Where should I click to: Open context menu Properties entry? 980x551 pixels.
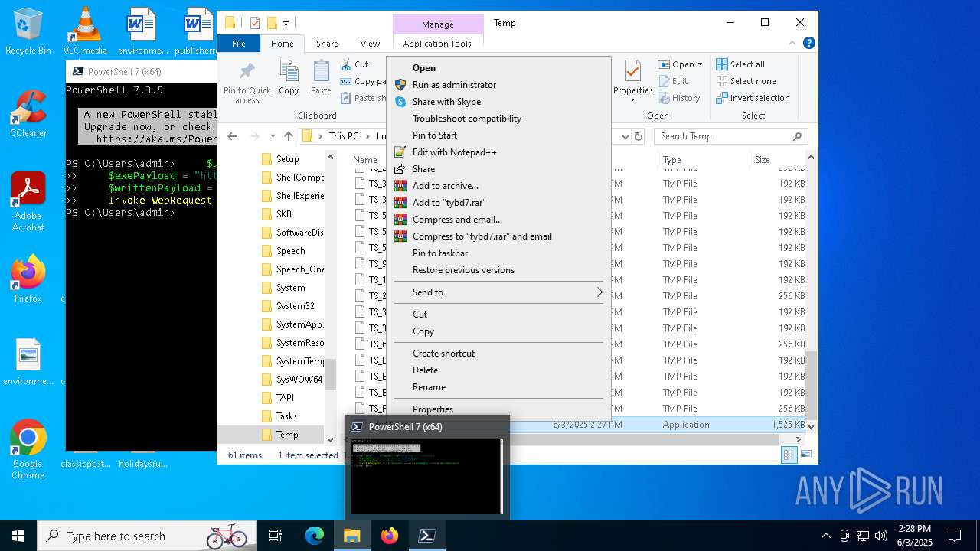point(499,409)
